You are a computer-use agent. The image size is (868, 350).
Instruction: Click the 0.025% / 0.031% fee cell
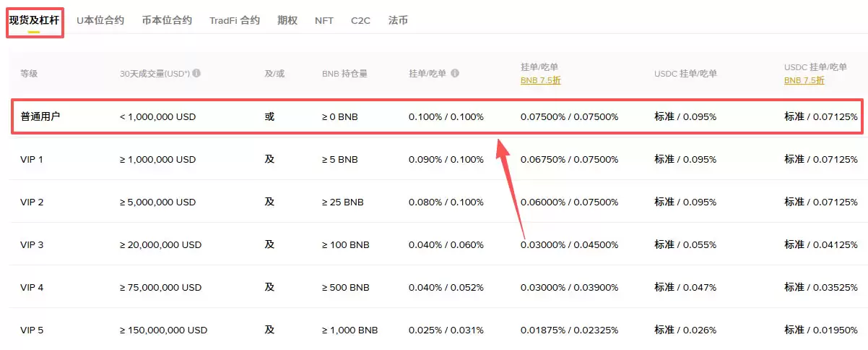tap(446, 330)
